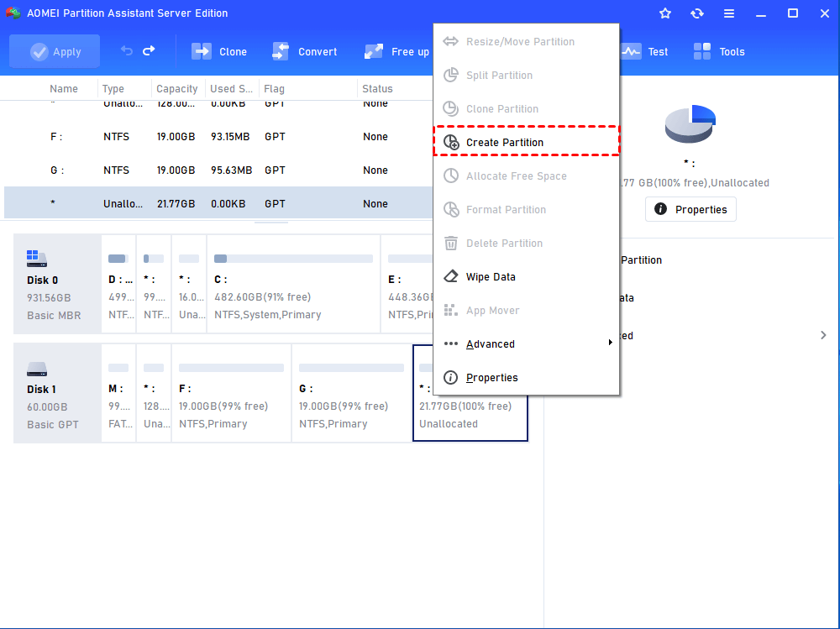Click the star favorite icon in title bar
The width and height of the screenshot is (840, 629).
click(x=664, y=13)
